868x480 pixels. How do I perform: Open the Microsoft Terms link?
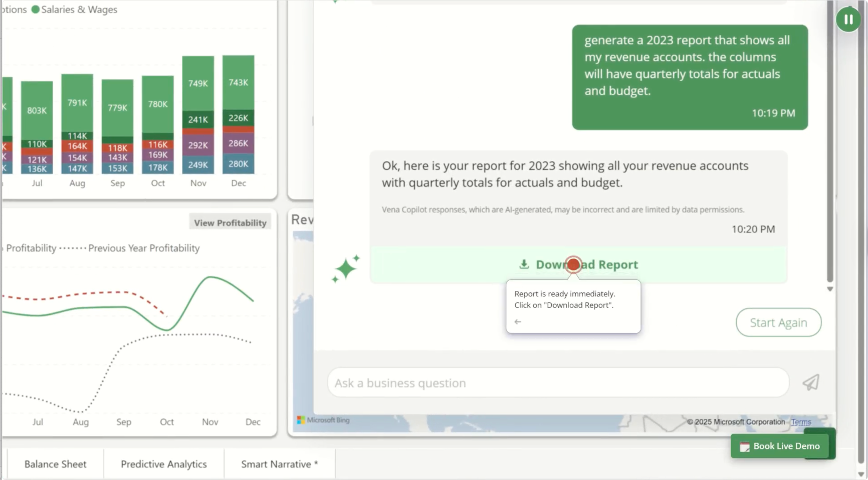click(800, 422)
